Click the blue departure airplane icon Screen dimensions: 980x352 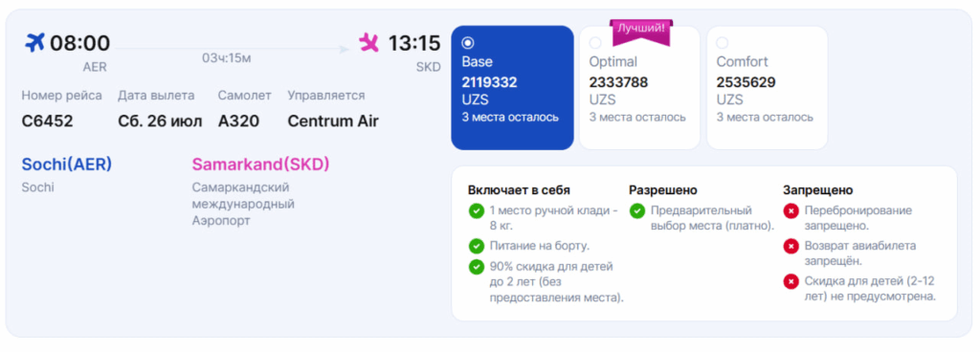(35, 42)
